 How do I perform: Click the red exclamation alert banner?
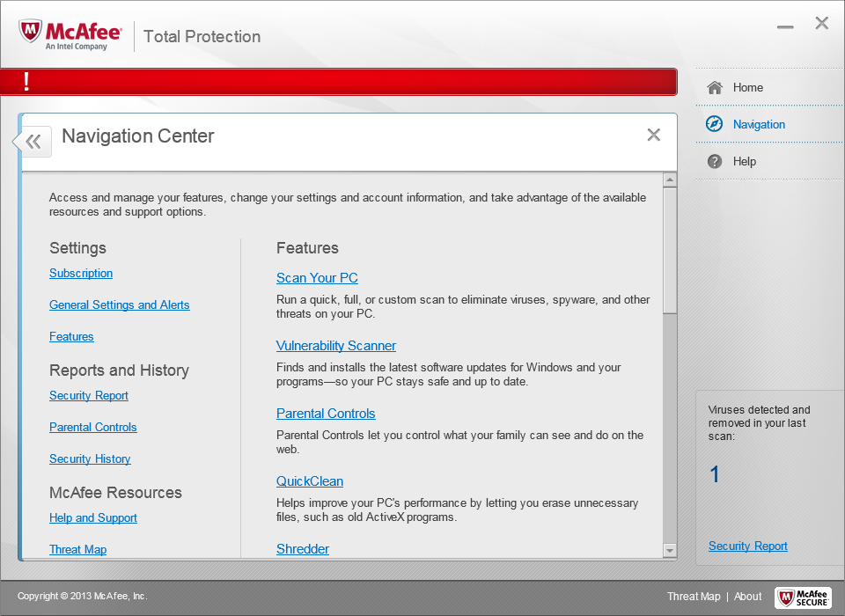coord(339,81)
